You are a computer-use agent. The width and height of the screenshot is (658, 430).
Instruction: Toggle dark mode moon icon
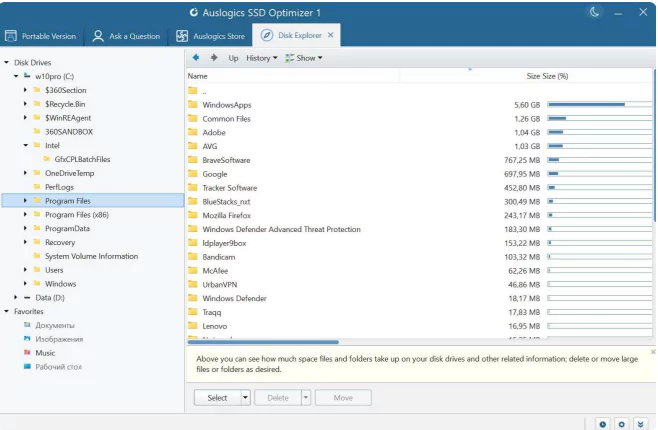click(594, 12)
